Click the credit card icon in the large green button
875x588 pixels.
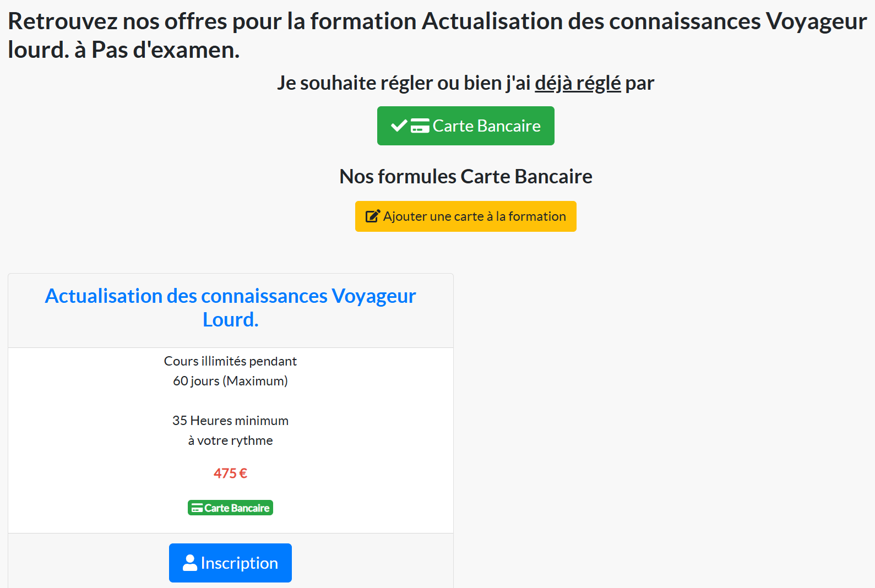tap(420, 126)
